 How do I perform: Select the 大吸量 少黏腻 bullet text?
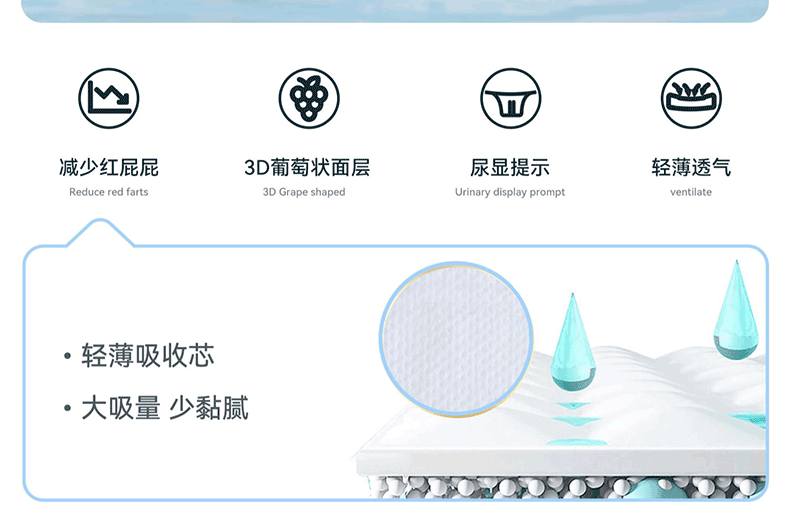pos(165,408)
